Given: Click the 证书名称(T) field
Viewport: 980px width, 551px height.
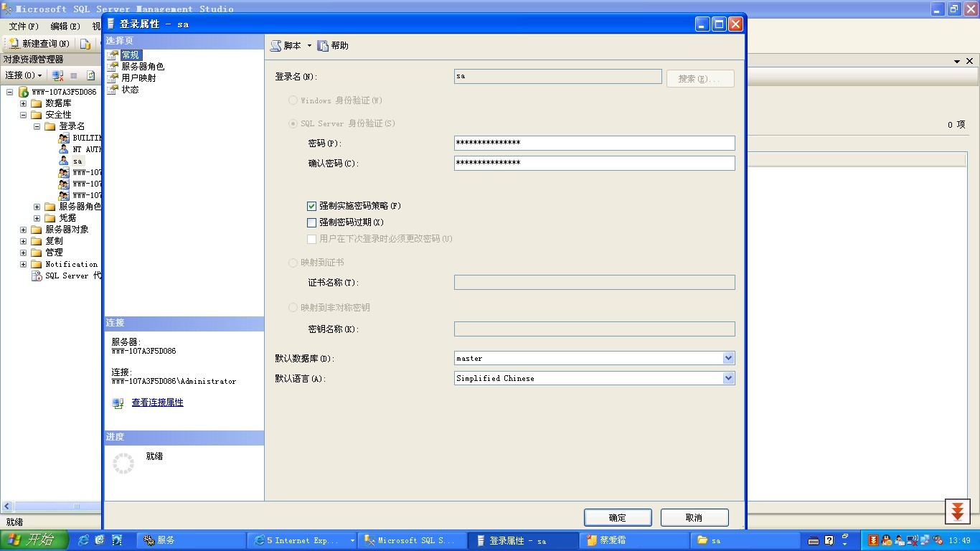Looking at the screenshot, I should pyautogui.click(x=594, y=283).
